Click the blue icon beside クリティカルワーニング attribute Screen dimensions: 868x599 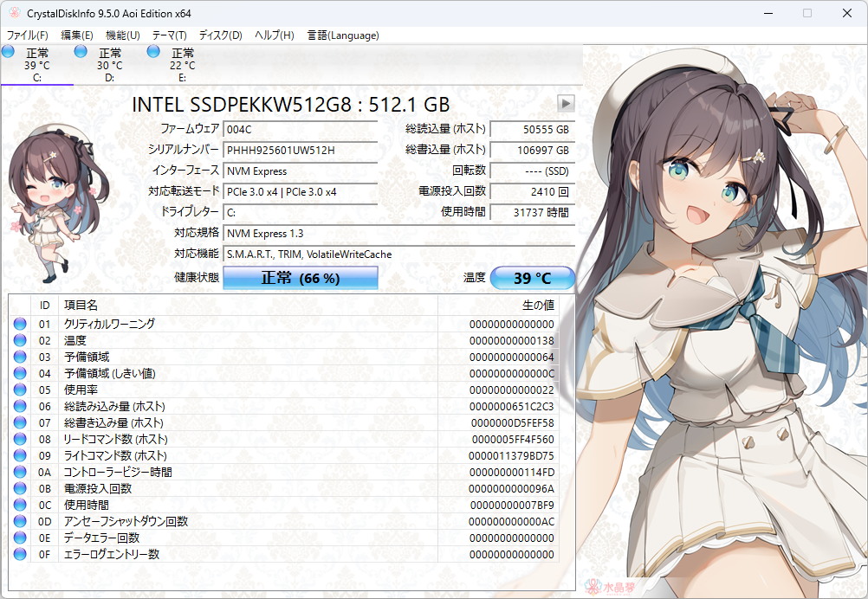click(19, 324)
